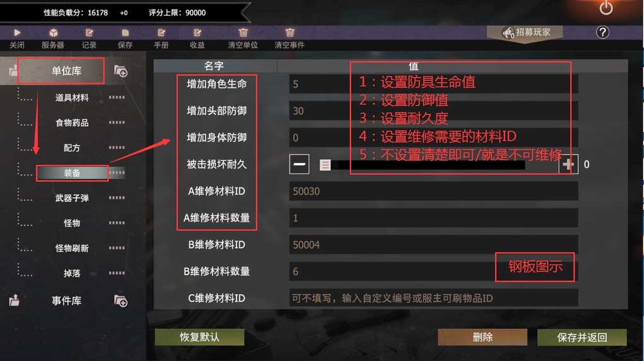Click the 清空单位 trash icon
The width and height of the screenshot is (644, 361).
tap(243, 32)
